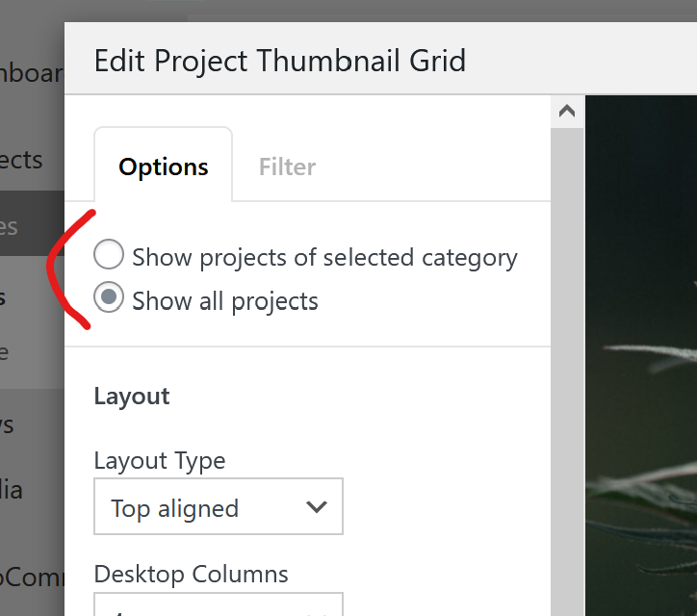The image size is (697, 616).
Task: Open WooCommerce in the left sidebar
Action: coord(31,576)
